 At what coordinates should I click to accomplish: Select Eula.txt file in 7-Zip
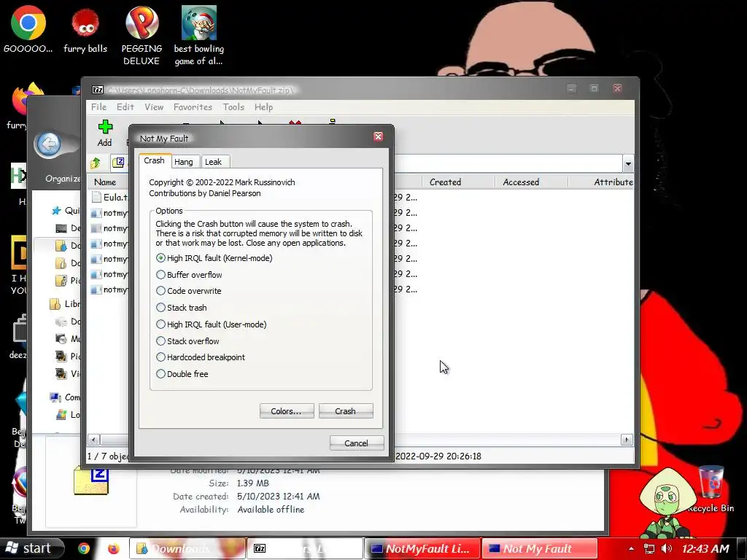(109, 197)
